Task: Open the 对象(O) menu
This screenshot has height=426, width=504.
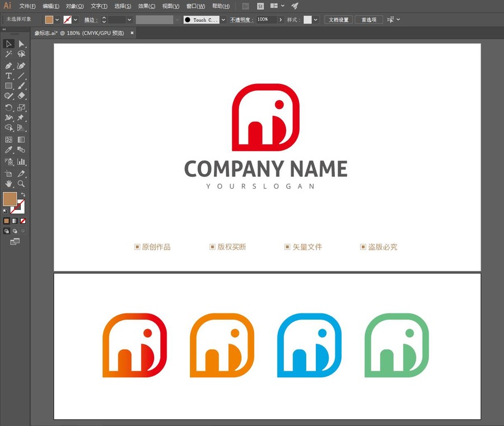Action: (74, 6)
